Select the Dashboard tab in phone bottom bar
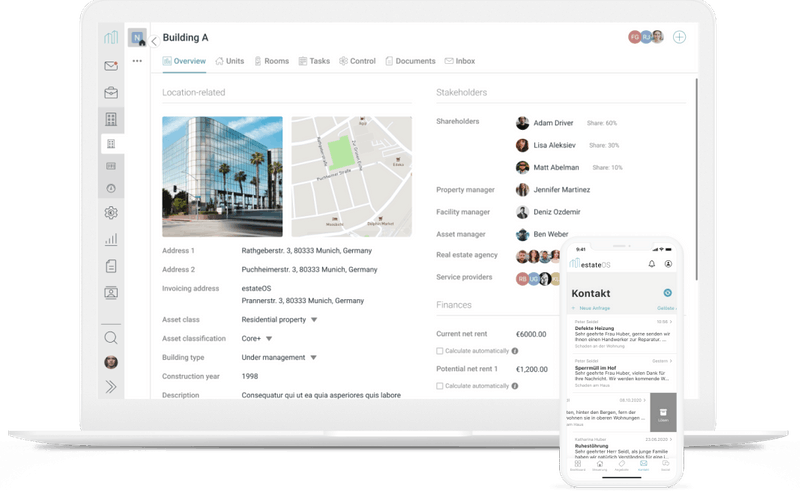The image size is (800, 491). pyautogui.click(x=578, y=465)
